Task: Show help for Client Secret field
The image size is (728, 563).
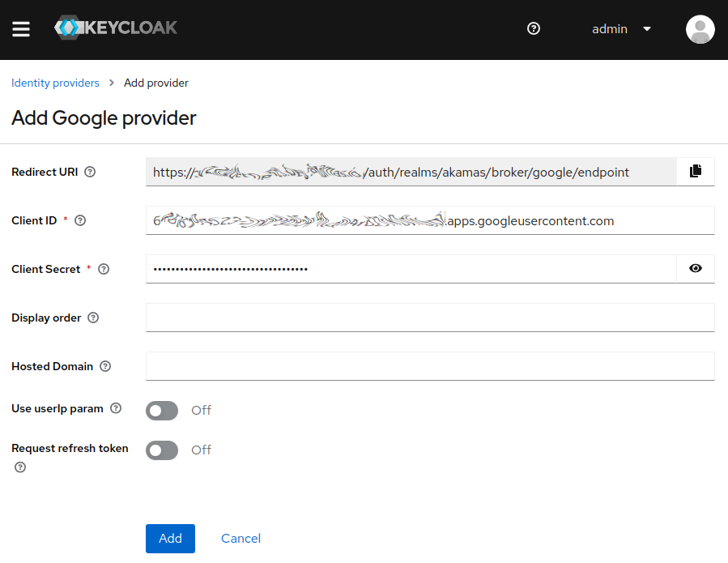Action: click(104, 269)
